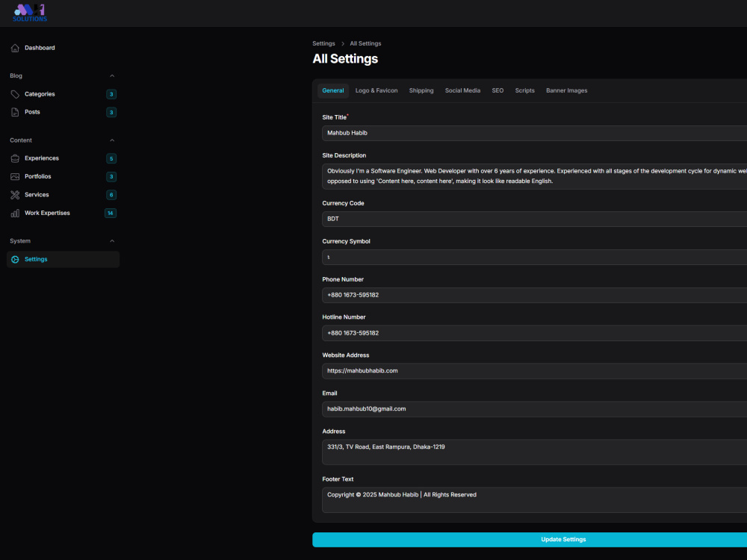Open Posts in the sidebar
747x560 pixels.
[63, 113]
